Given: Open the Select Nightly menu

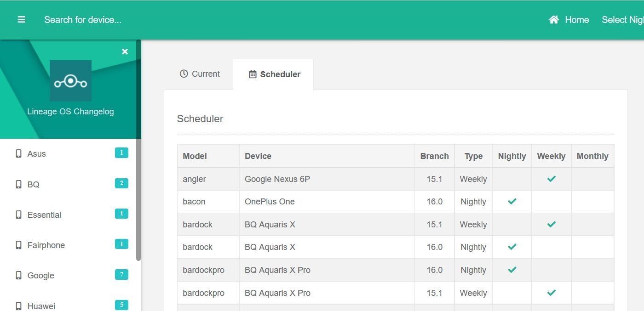Looking at the screenshot, I should (x=622, y=20).
